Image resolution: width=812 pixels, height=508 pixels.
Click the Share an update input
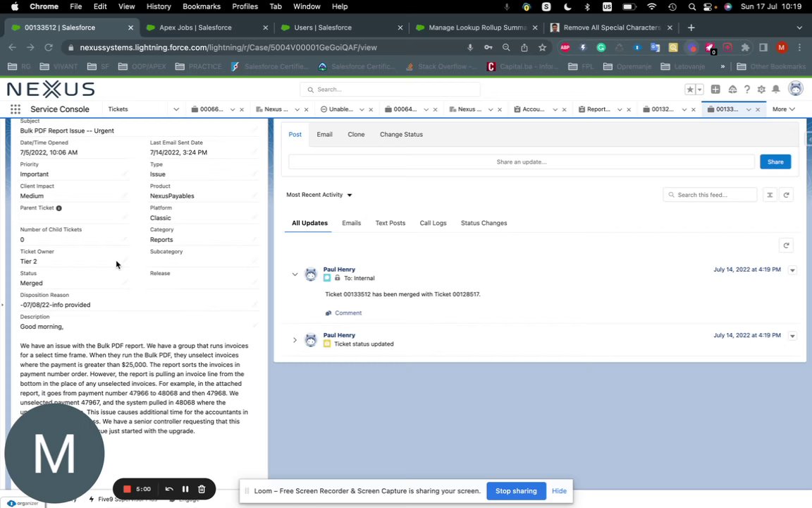pyautogui.click(x=522, y=162)
